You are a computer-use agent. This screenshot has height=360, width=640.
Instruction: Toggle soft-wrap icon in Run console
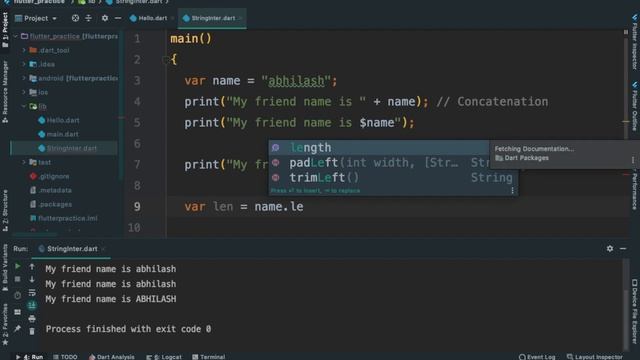[32, 292]
